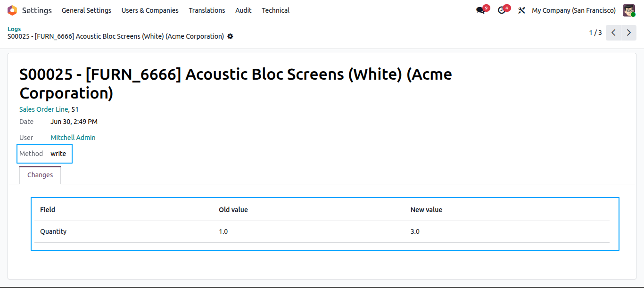Expand the Users & Companies menu
This screenshot has height=288, width=644.
pos(150,10)
